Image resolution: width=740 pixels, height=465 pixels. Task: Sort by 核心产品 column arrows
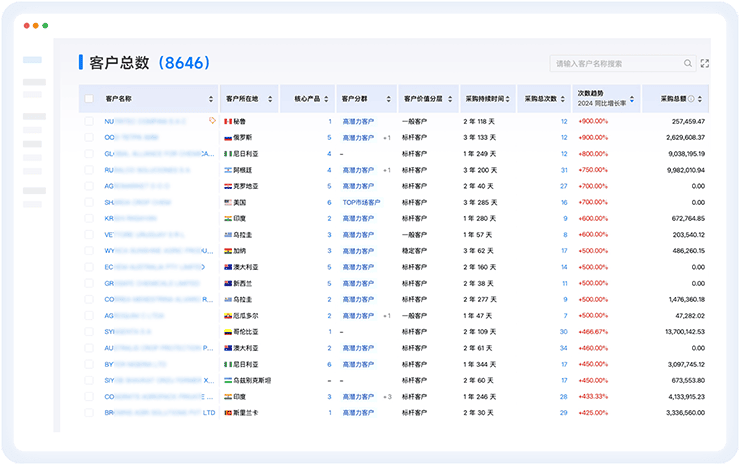[x=327, y=99]
